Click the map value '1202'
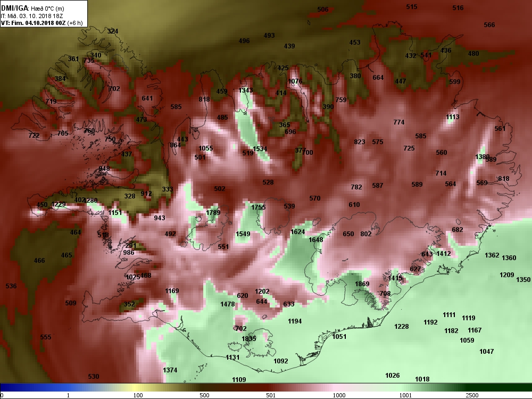The width and height of the screenshot is (532, 399). pyautogui.click(x=262, y=292)
